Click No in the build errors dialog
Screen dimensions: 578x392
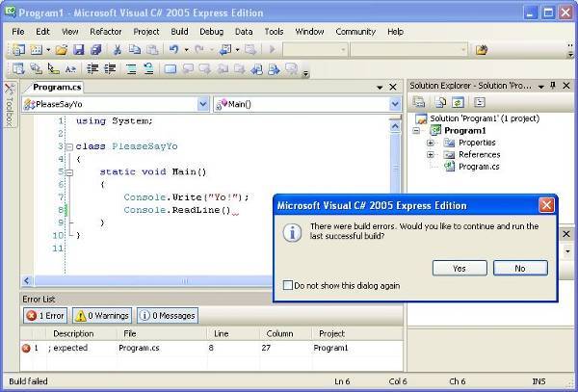[520, 268]
